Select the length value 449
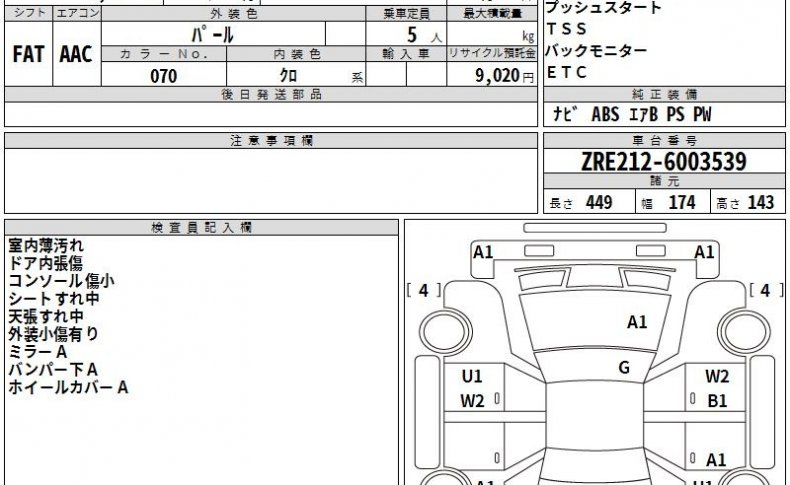This screenshot has width=790, height=485. pyautogui.click(x=599, y=202)
